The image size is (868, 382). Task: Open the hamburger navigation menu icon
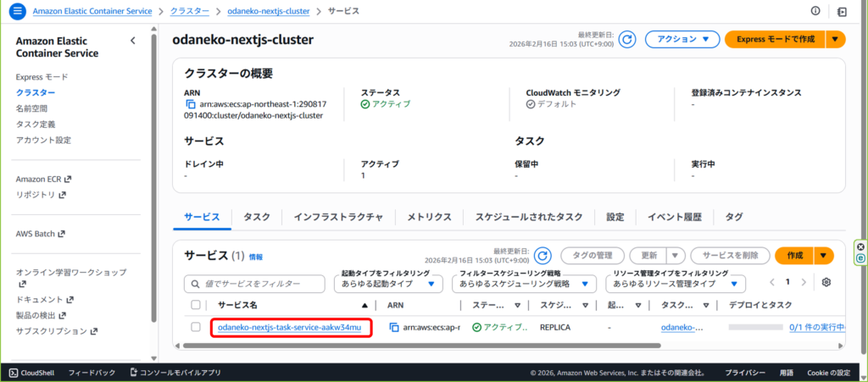(x=17, y=12)
